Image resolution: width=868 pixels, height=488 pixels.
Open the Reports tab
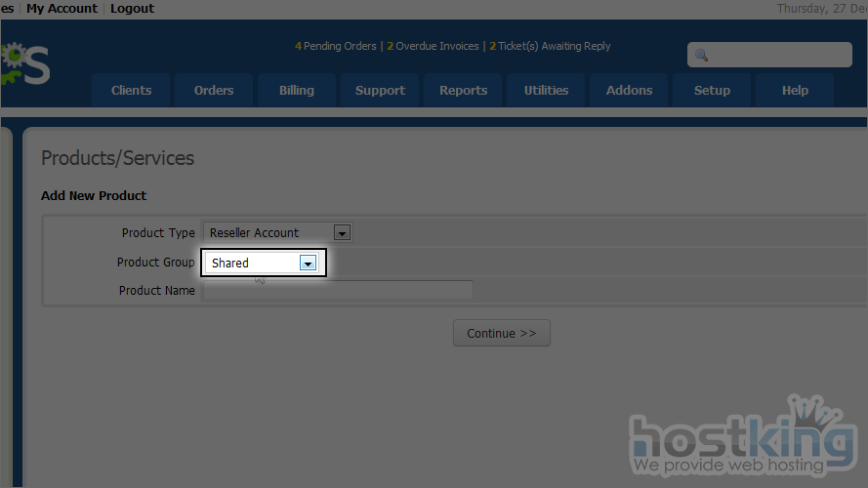click(x=463, y=91)
